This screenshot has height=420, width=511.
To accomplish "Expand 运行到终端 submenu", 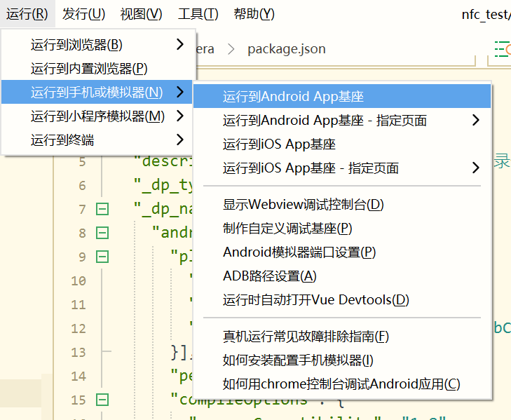I will [98, 140].
